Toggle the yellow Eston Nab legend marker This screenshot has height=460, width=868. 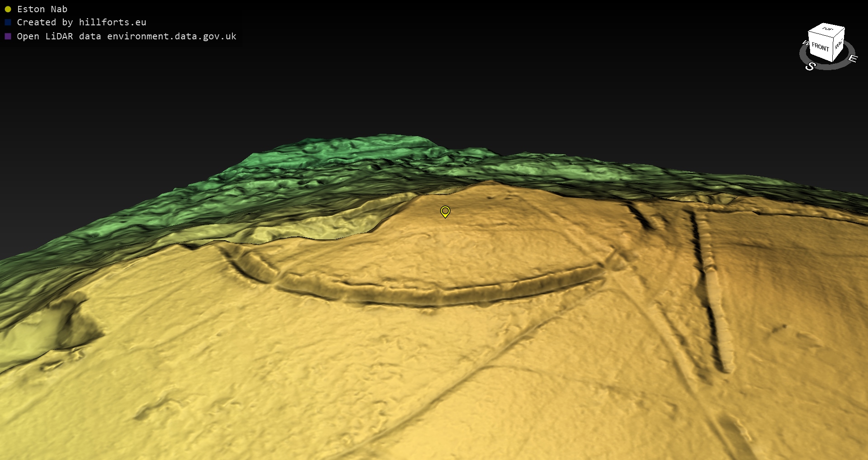[8, 9]
